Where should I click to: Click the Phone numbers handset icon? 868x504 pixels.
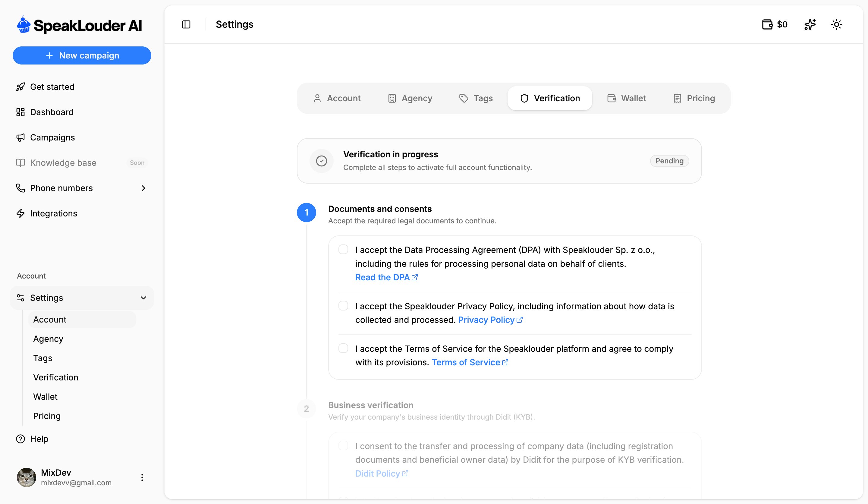tap(20, 188)
